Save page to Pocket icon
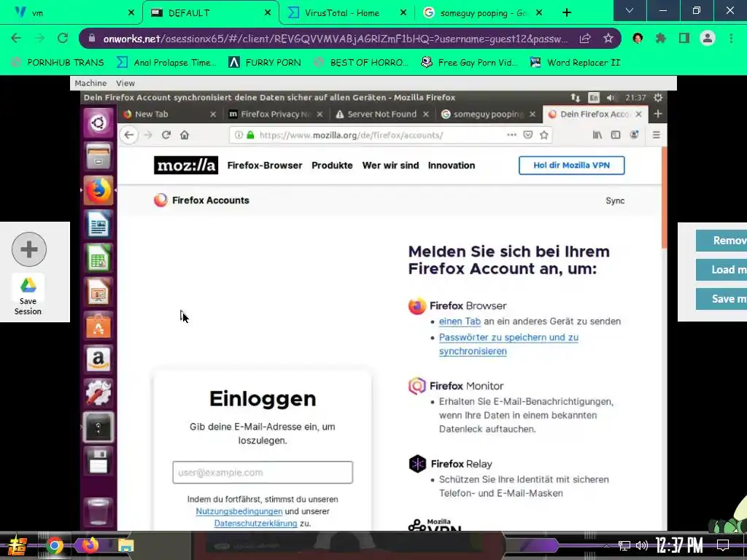 (528, 135)
